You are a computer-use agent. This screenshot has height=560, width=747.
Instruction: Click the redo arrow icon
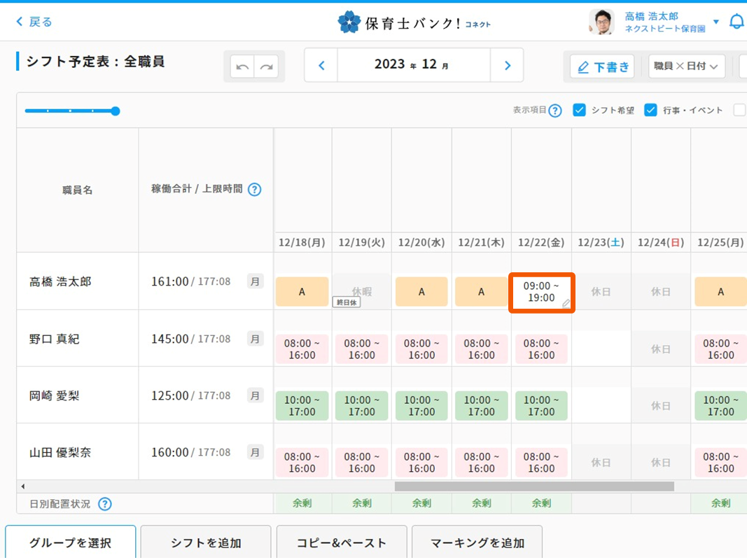266,66
